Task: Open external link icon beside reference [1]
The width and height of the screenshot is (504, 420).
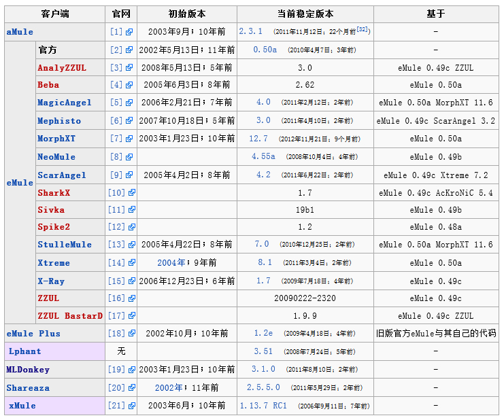Action: [129, 32]
